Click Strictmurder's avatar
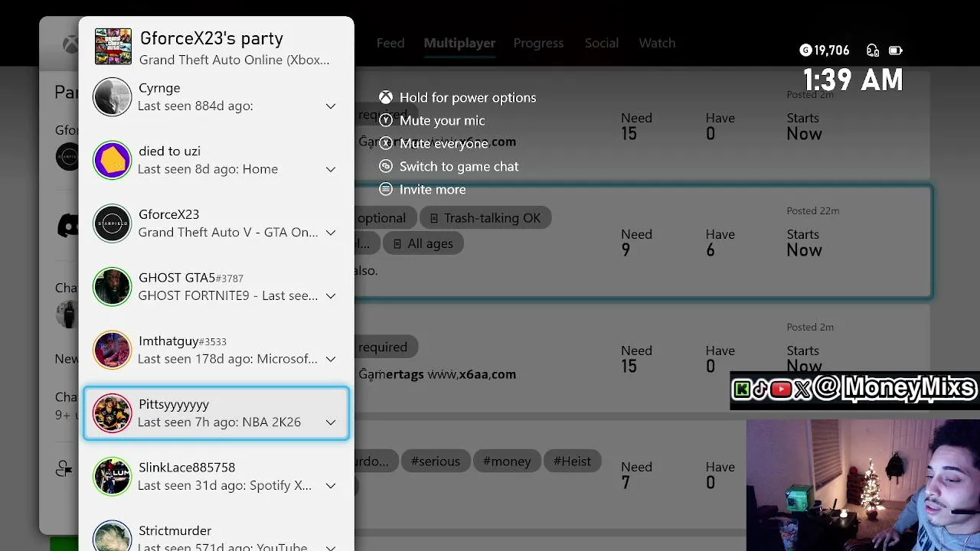 113,536
